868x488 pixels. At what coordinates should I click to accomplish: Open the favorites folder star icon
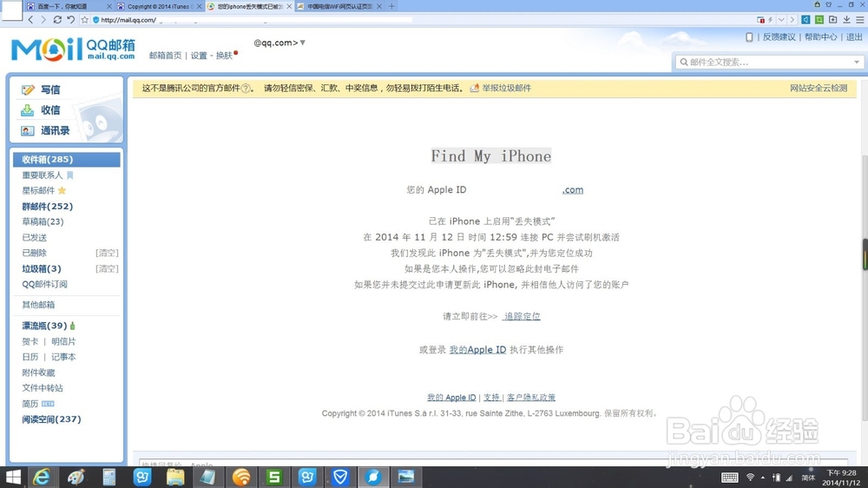[833, 19]
